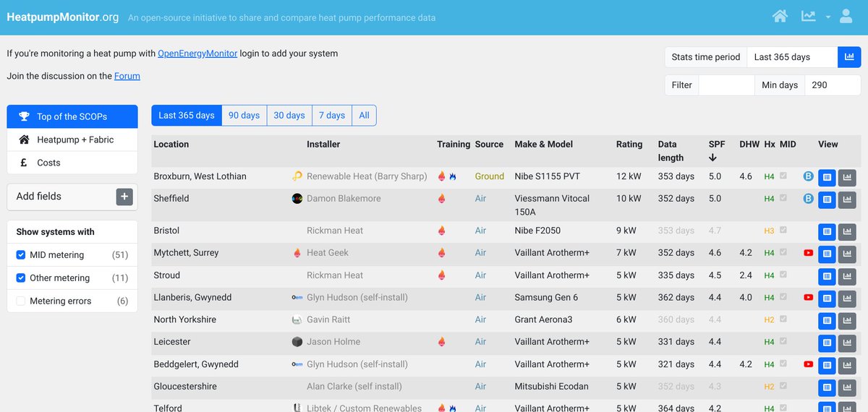Select Top of the SCOPs in sidebar

[x=72, y=116]
